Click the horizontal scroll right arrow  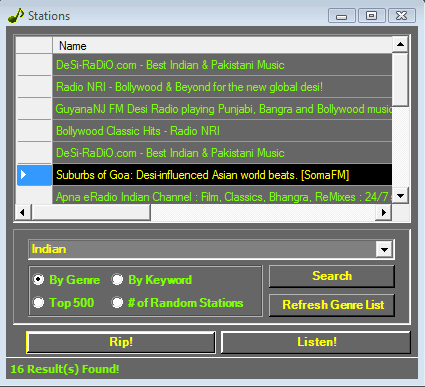pyautogui.click(x=384, y=212)
